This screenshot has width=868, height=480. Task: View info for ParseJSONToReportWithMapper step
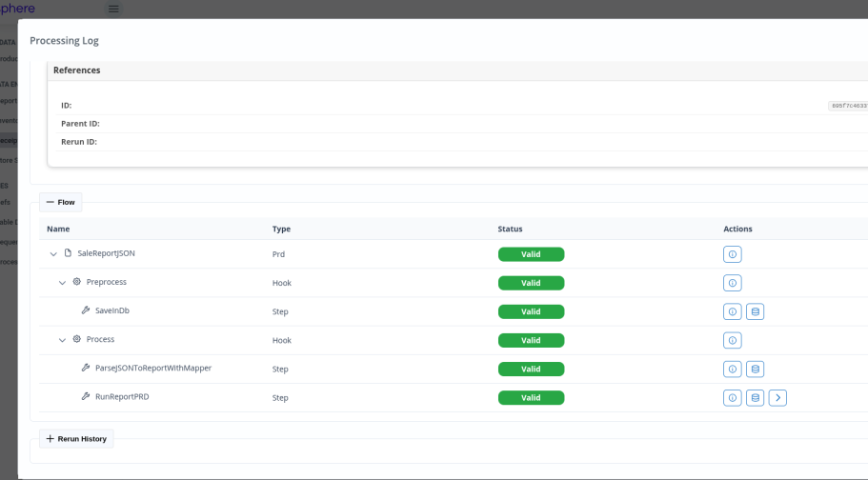point(732,369)
